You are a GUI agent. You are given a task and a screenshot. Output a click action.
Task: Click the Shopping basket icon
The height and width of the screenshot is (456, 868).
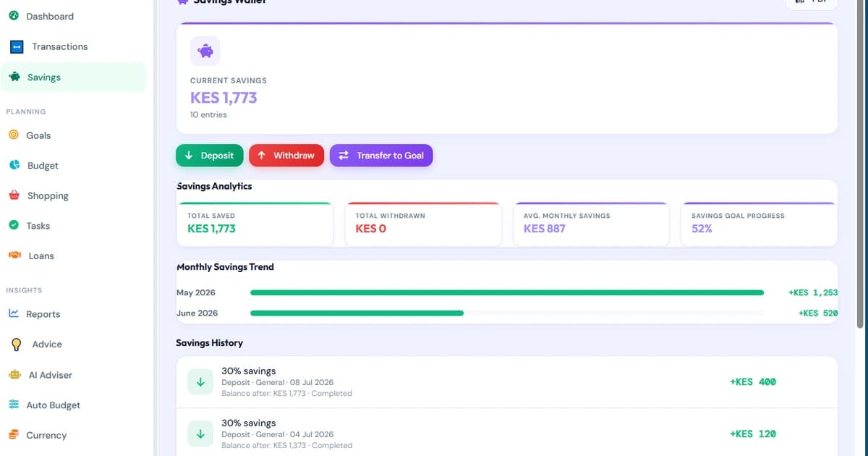click(14, 195)
